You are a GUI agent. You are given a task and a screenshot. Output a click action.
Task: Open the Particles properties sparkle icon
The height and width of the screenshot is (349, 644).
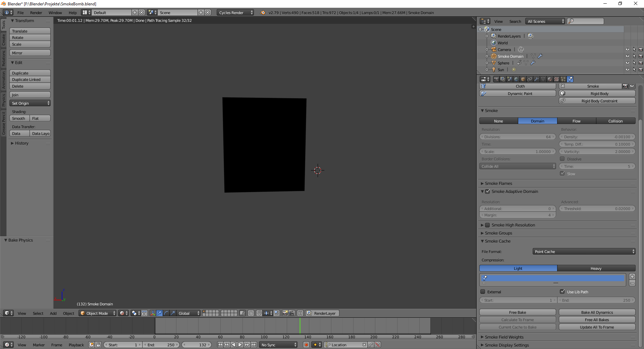[563, 79]
